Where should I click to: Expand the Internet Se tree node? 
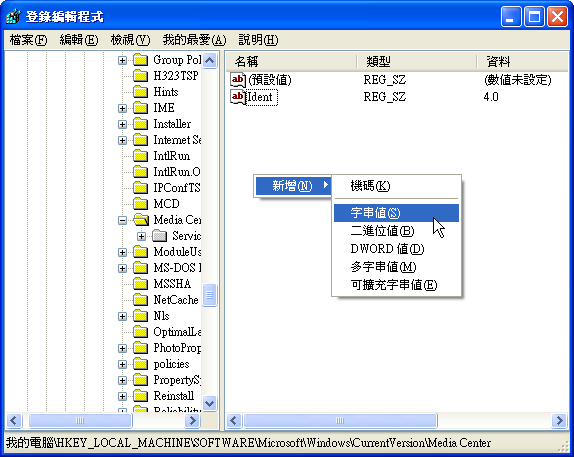tap(122, 141)
